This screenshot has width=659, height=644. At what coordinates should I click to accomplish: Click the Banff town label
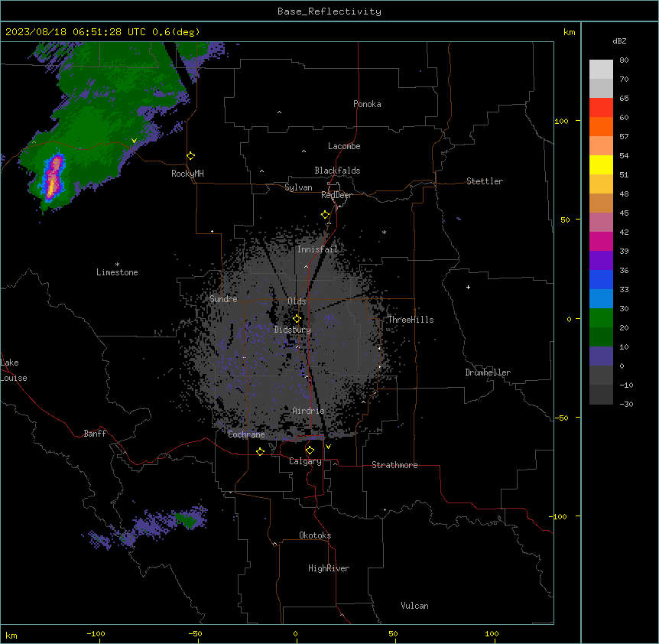pos(95,434)
